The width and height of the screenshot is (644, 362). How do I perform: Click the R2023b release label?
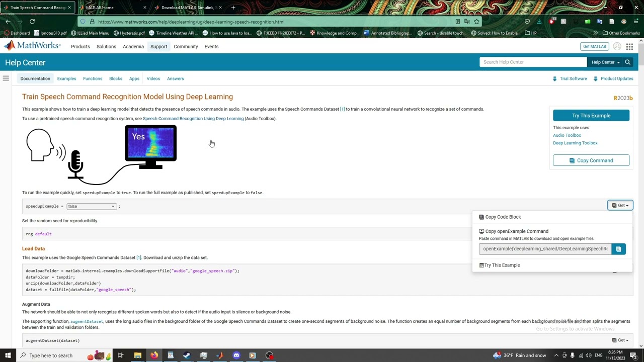coord(623,98)
